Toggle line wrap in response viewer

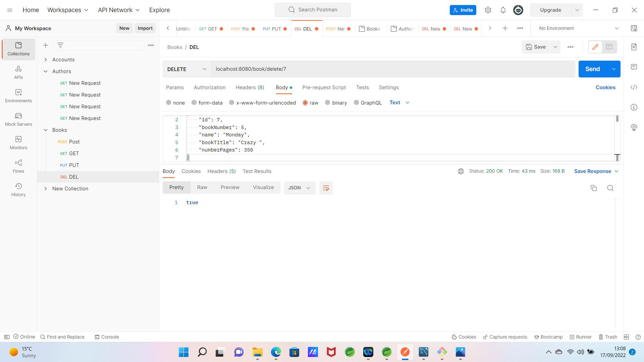[x=326, y=188]
